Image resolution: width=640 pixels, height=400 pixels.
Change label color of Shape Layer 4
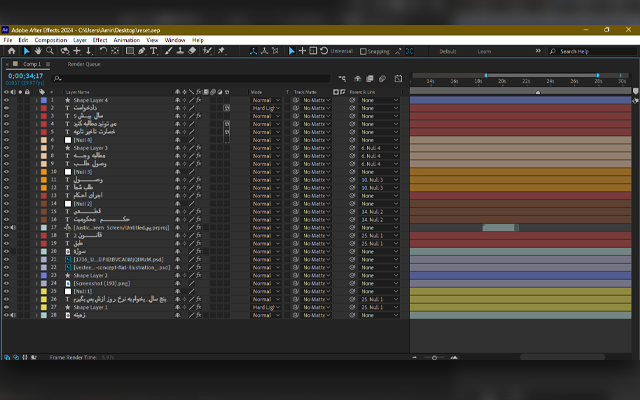[44, 100]
